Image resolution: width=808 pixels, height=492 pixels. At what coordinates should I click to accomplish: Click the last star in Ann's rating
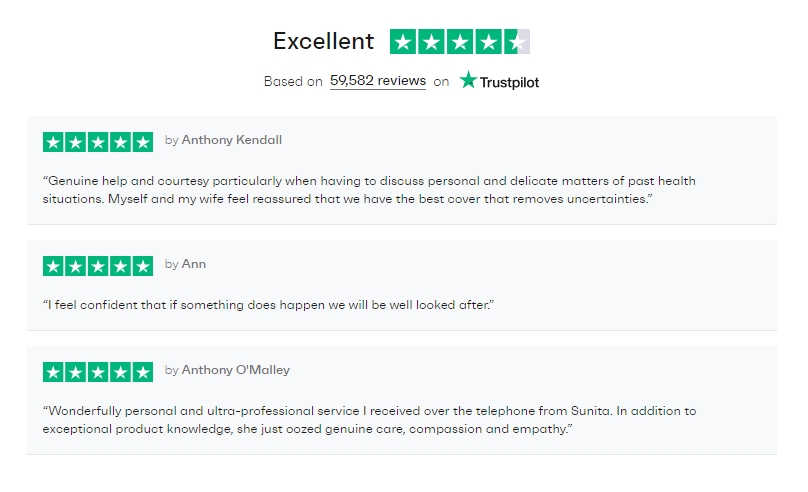[x=143, y=266]
